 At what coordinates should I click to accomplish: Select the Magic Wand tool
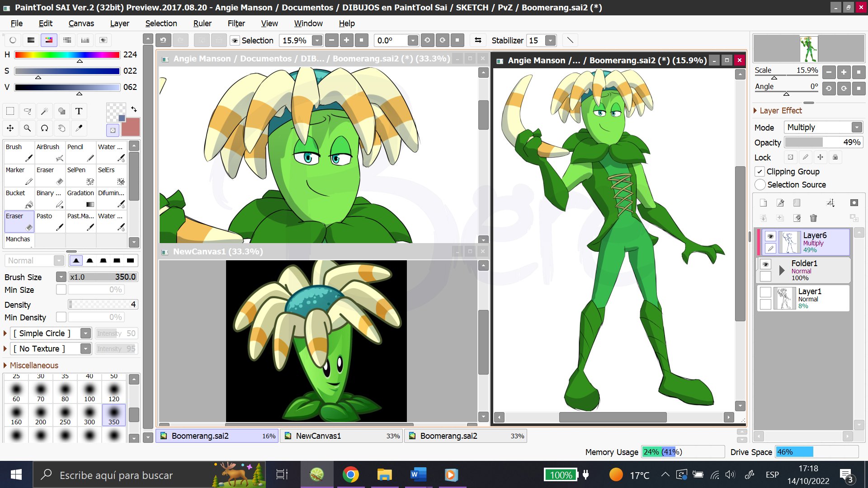coord(45,111)
